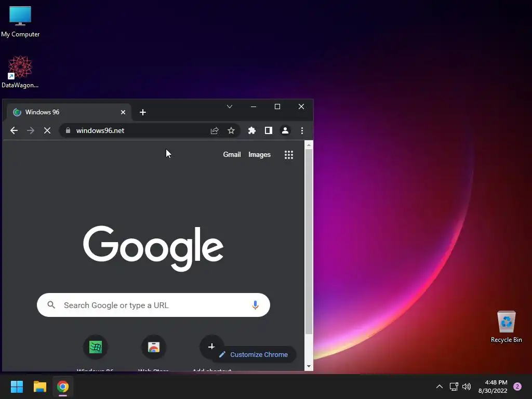
Task: Click the page's vertical scrollbar thumb
Action: [309, 241]
